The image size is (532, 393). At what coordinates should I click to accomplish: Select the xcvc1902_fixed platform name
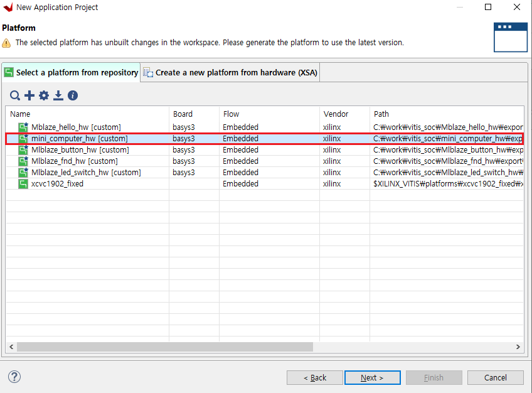point(57,184)
